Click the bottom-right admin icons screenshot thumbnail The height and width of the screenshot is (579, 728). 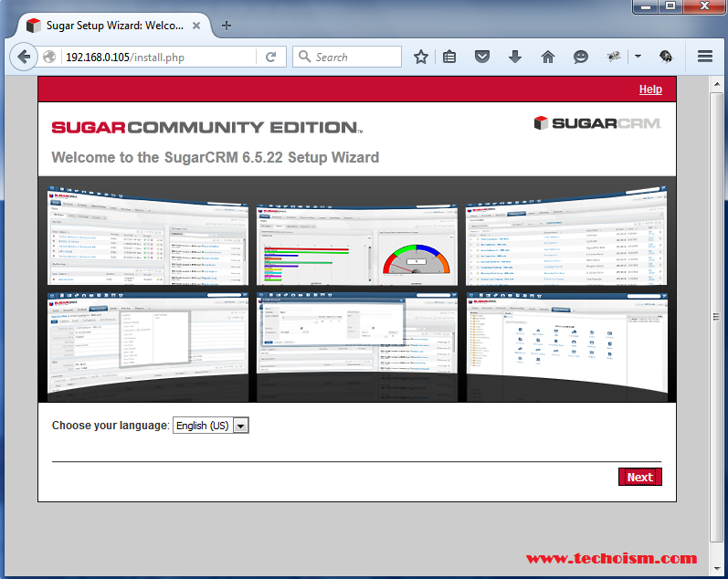pyautogui.click(x=566, y=346)
